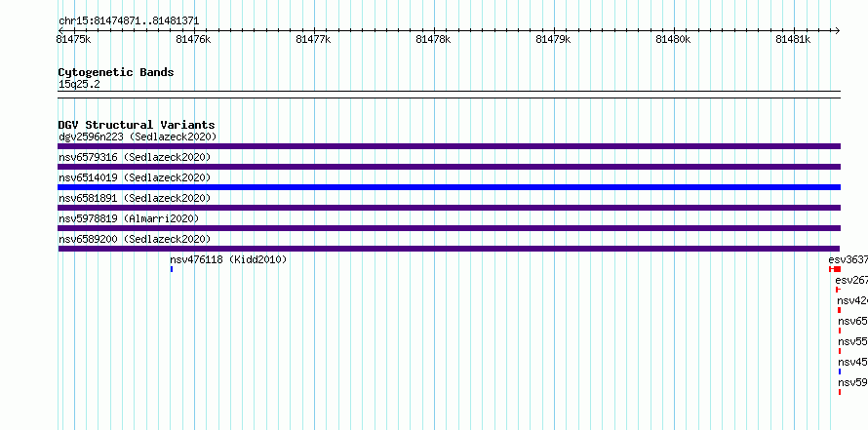Viewport: 868px width, 430px height.
Task: Click the 81476k ruler tick
Action: click(x=193, y=39)
